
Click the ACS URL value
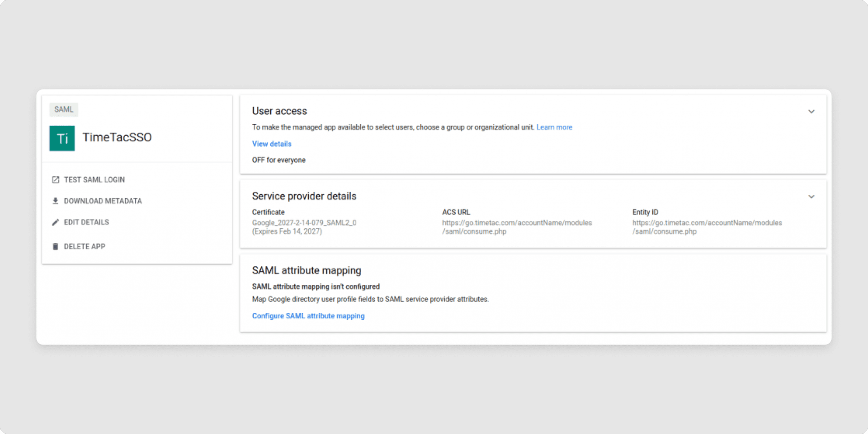click(x=517, y=227)
